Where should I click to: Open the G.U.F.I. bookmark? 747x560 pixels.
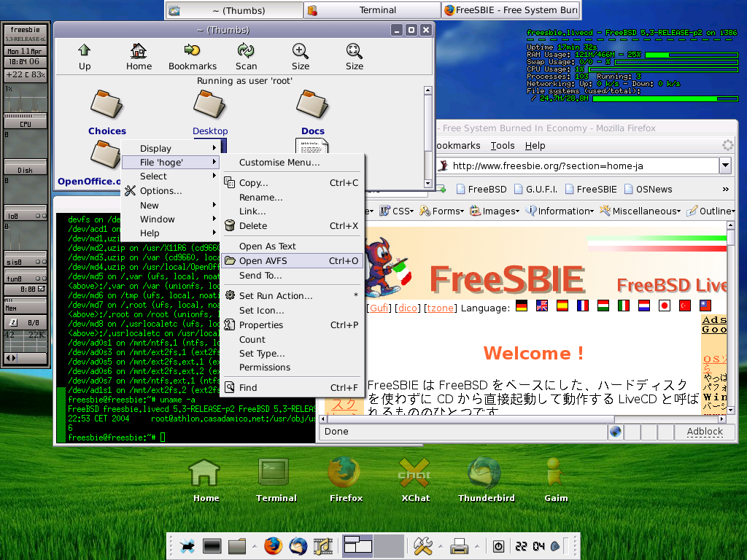pyautogui.click(x=535, y=189)
